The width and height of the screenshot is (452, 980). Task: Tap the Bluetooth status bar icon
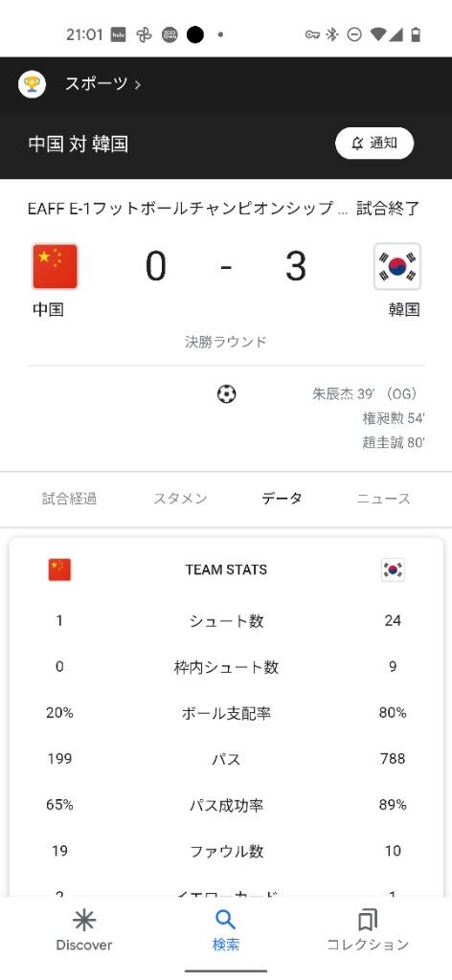332,34
